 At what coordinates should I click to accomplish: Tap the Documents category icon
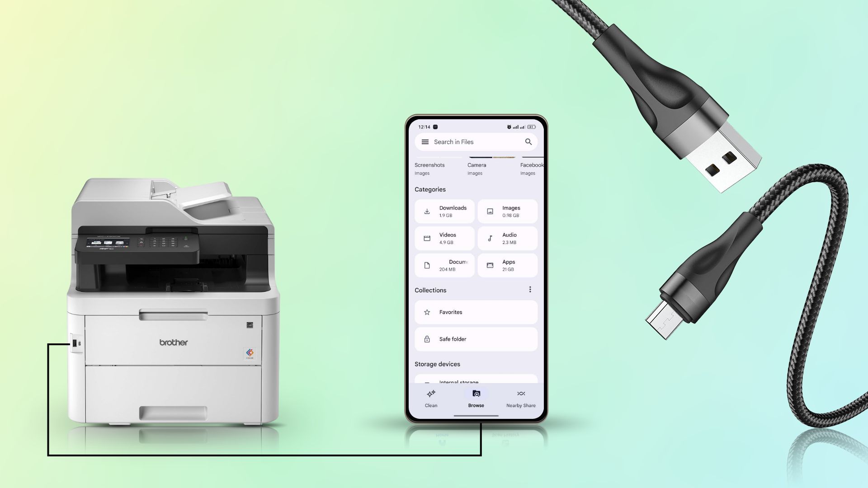[427, 264]
